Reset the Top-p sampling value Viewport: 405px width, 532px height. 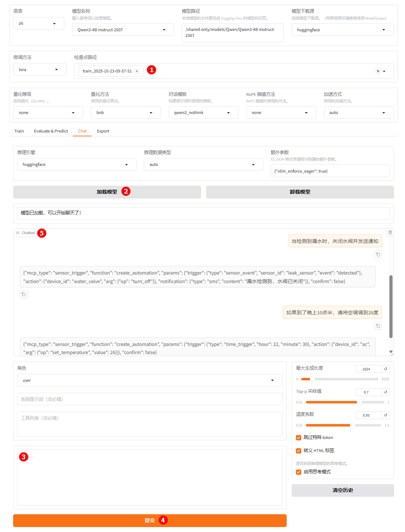(x=385, y=392)
